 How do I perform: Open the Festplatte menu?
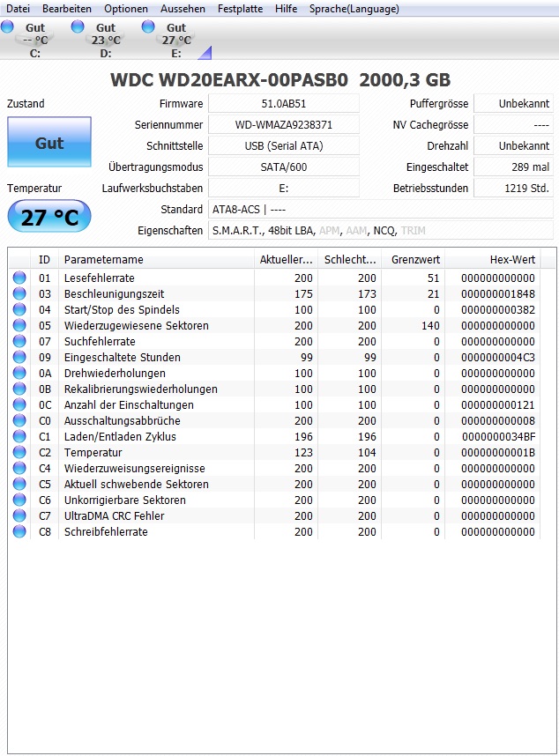(x=240, y=9)
